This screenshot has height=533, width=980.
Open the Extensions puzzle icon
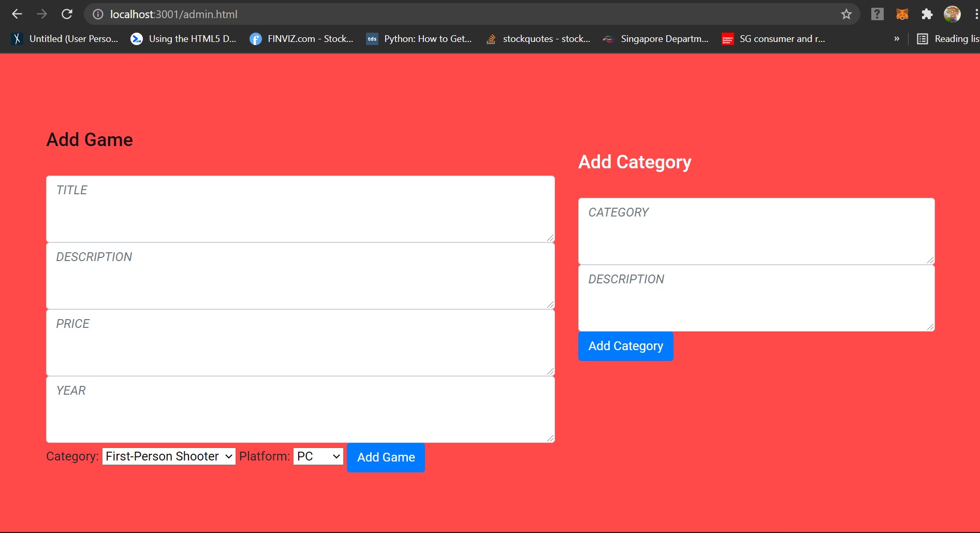pos(927,14)
